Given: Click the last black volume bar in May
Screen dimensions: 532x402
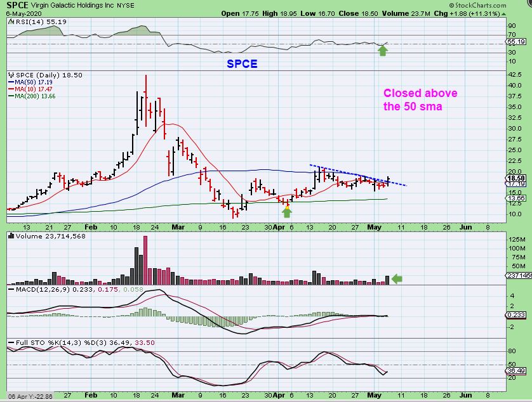Looking at the screenshot, I should coord(387,280).
